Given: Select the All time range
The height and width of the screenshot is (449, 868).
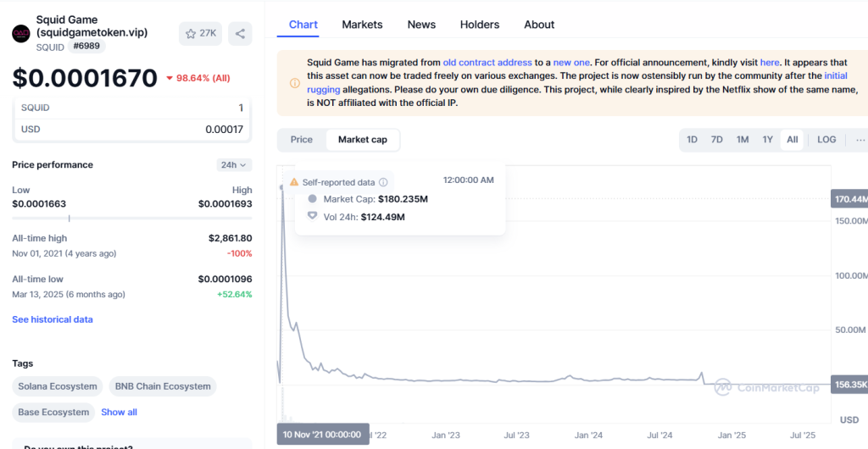Looking at the screenshot, I should (793, 140).
